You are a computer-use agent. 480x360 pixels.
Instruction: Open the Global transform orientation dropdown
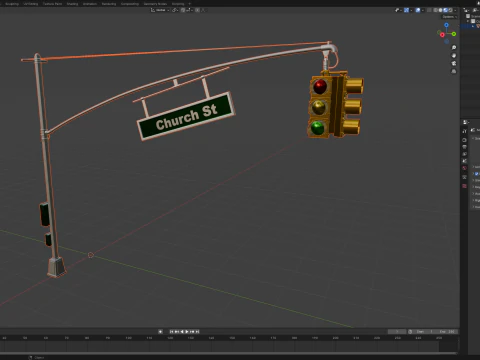point(160,10)
